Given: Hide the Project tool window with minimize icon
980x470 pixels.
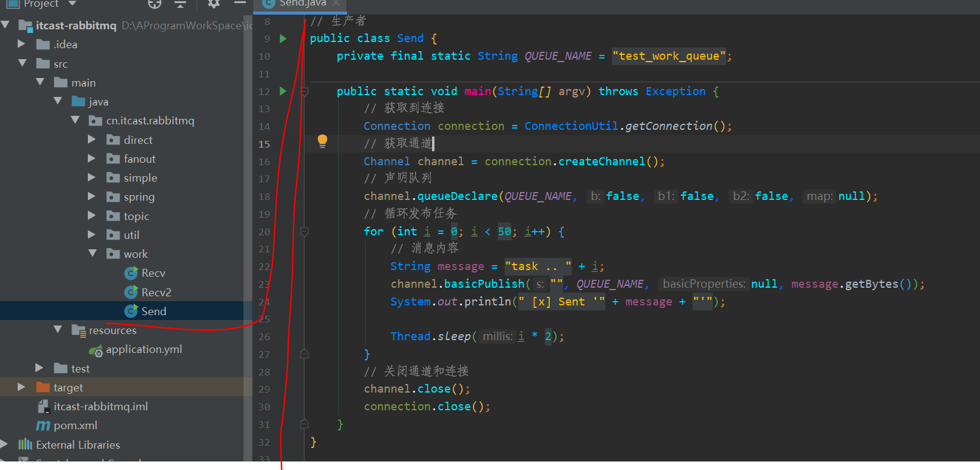Looking at the screenshot, I should pos(240,3).
